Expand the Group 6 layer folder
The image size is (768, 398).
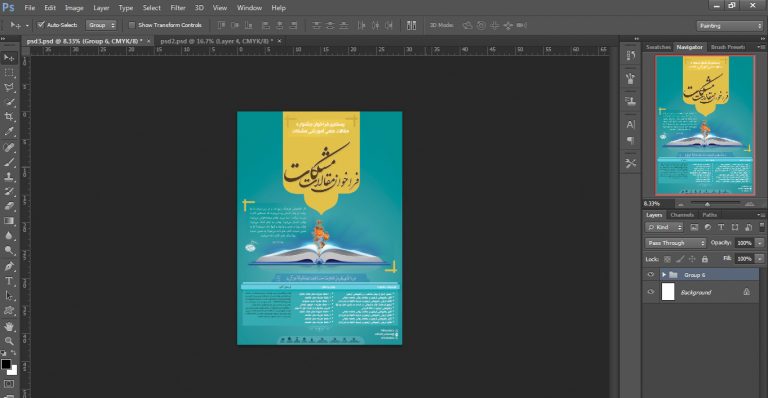pyautogui.click(x=664, y=275)
